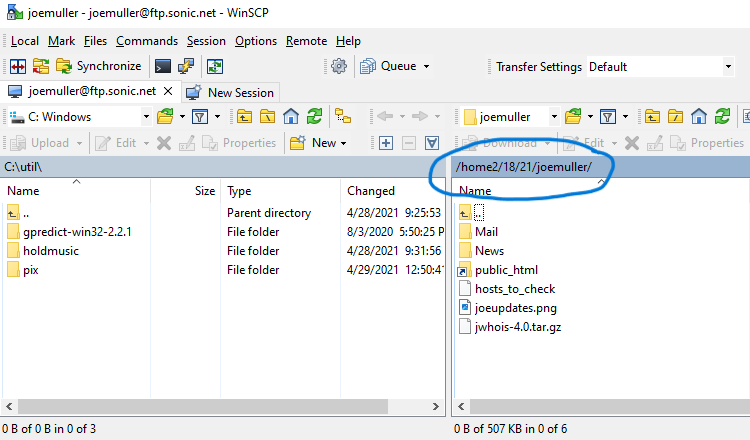Toggle the local directory tree icon
This screenshot has height=440, width=750.
[342, 116]
